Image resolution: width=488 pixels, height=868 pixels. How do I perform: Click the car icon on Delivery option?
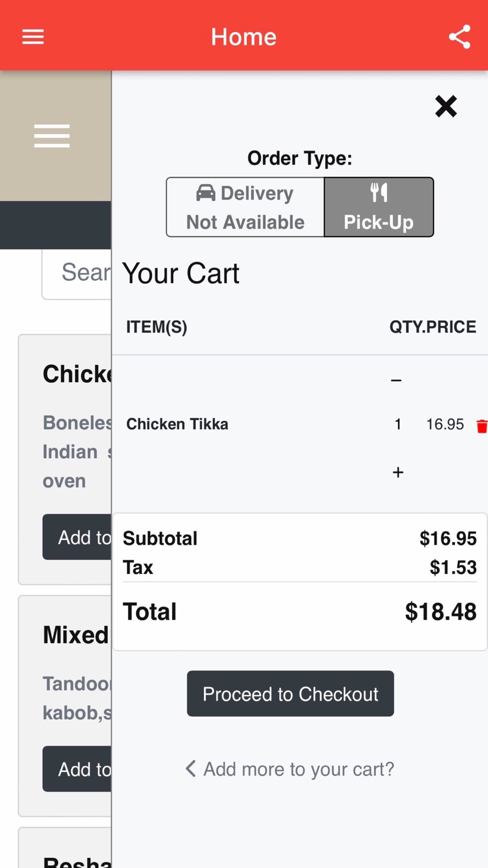(x=205, y=193)
